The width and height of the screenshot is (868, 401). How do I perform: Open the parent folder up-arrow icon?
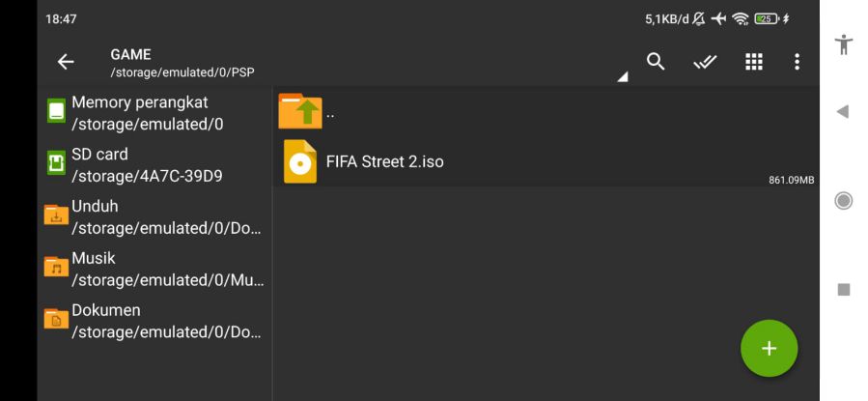[299, 111]
